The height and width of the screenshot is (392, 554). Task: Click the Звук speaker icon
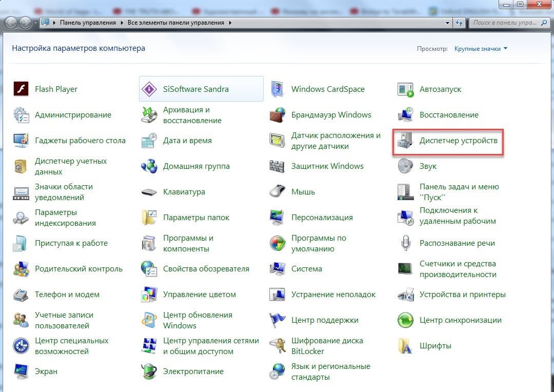tap(405, 166)
